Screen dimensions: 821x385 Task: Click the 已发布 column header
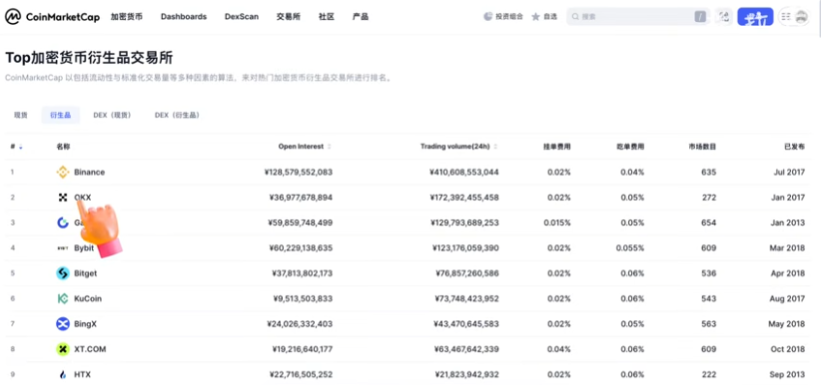(794, 147)
